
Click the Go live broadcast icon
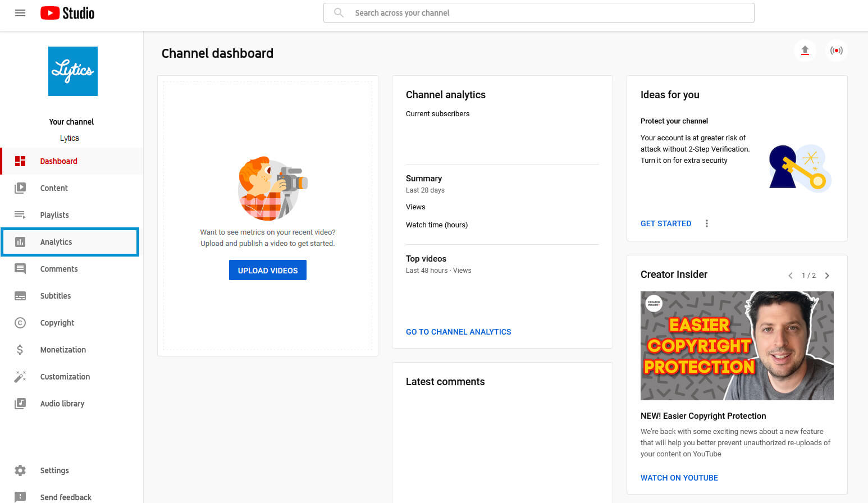pyautogui.click(x=837, y=51)
